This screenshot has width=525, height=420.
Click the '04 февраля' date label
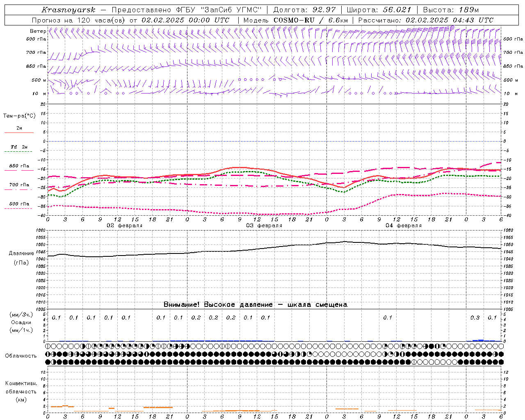(404, 226)
